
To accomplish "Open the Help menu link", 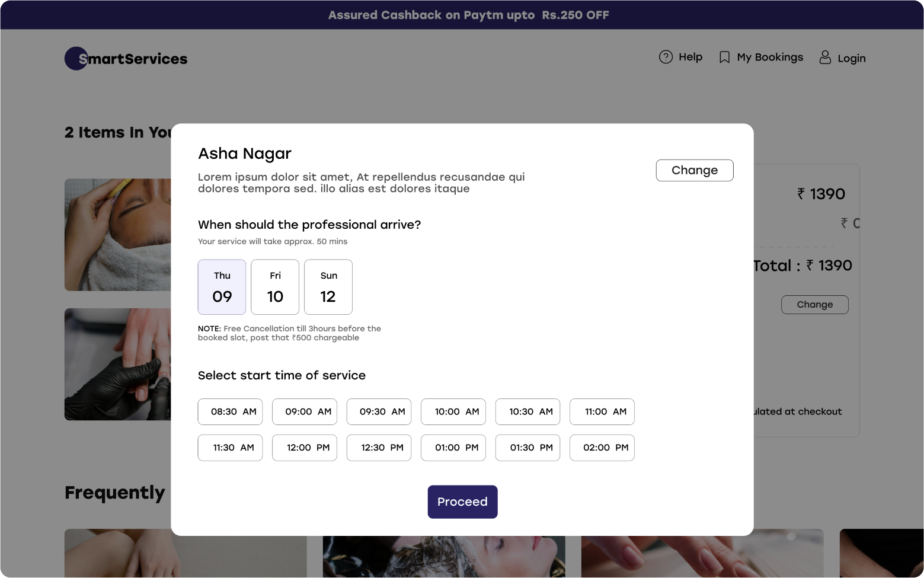I will [x=690, y=57].
